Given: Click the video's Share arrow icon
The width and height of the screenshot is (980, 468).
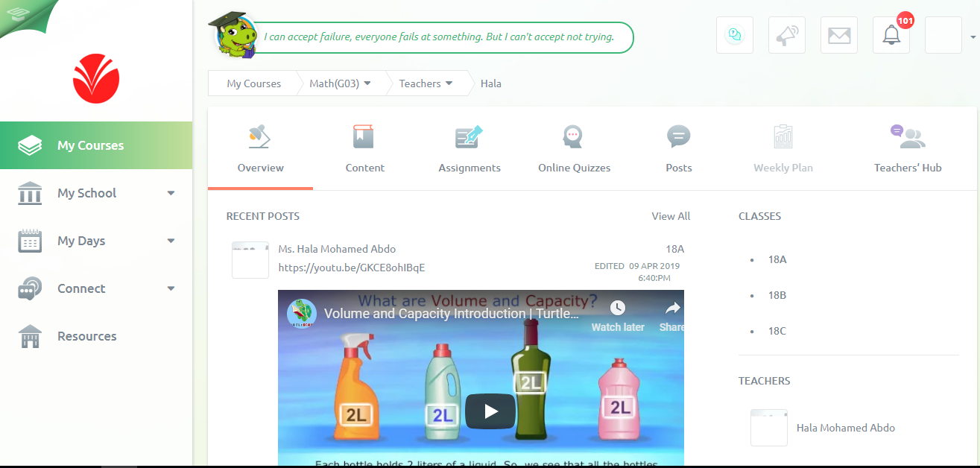Looking at the screenshot, I should [x=673, y=308].
